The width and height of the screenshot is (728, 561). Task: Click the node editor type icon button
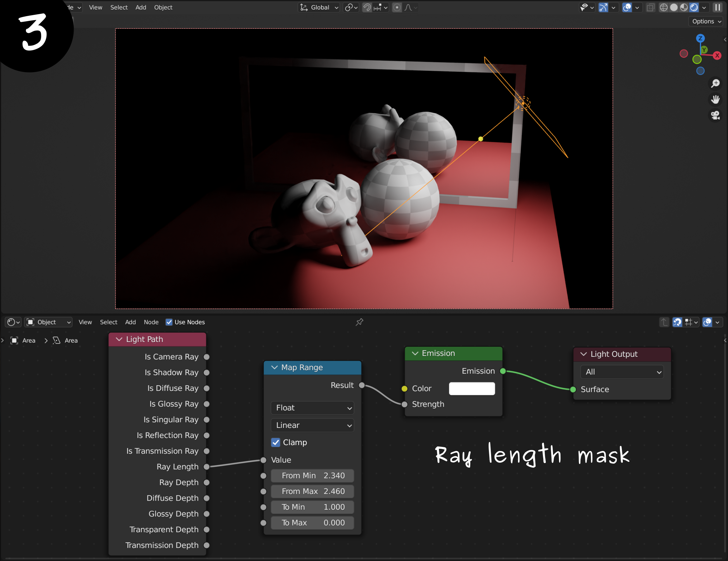[13, 322]
